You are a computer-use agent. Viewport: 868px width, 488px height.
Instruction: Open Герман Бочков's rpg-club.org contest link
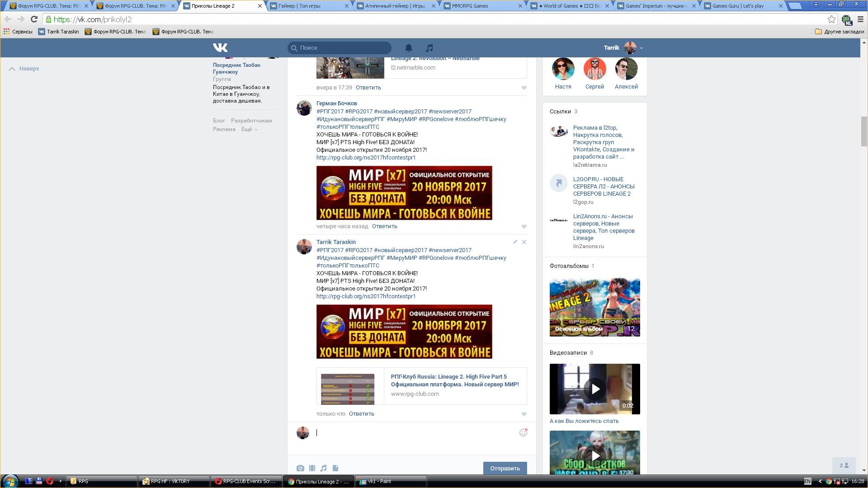pos(366,158)
